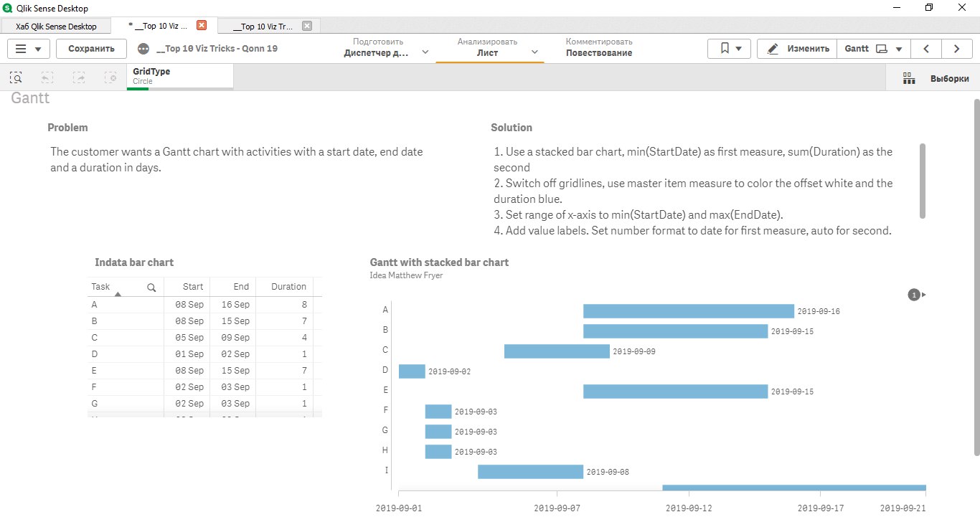Screen dimensions: 980x522
Task: Open app info icon beside app title
Action: pos(143,49)
